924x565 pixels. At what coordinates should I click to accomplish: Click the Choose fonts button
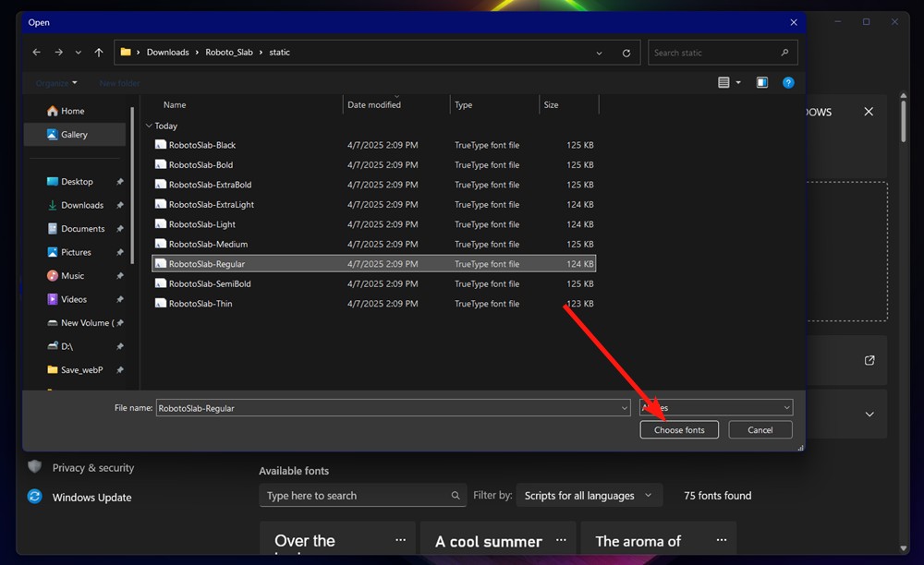[x=679, y=429]
